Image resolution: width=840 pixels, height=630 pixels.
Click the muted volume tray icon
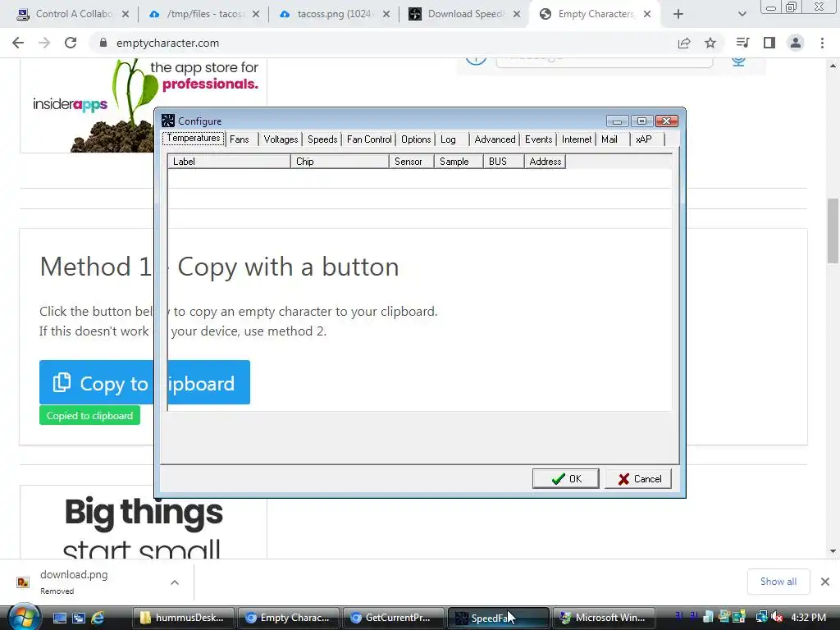click(x=778, y=618)
